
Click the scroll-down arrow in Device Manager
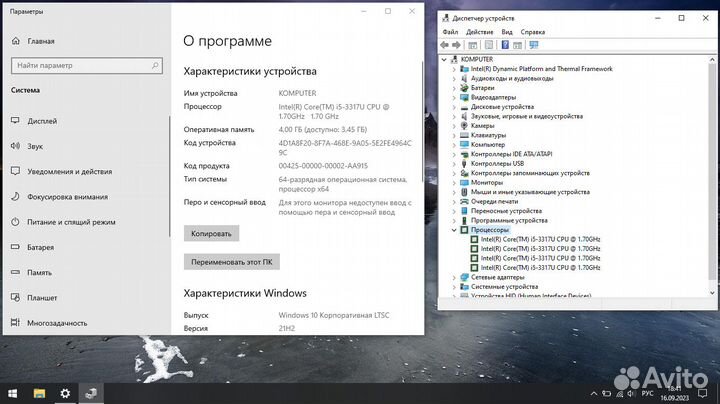(x=712, y=293)
